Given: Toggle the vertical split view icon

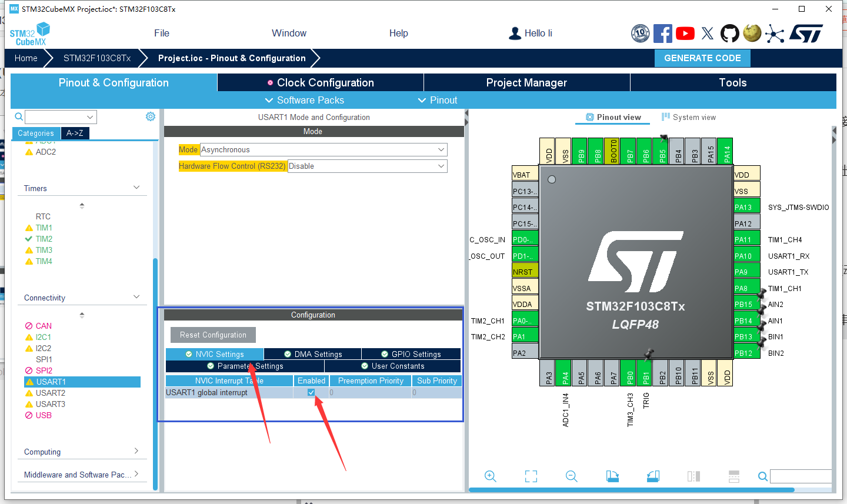Looking at the screenshot, I should [x=734, y=476].
